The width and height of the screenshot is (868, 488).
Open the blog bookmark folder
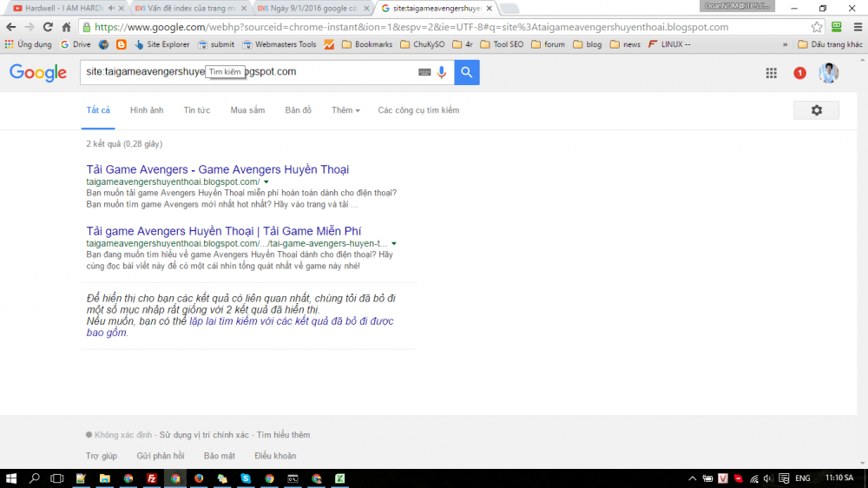coord(588,44)
